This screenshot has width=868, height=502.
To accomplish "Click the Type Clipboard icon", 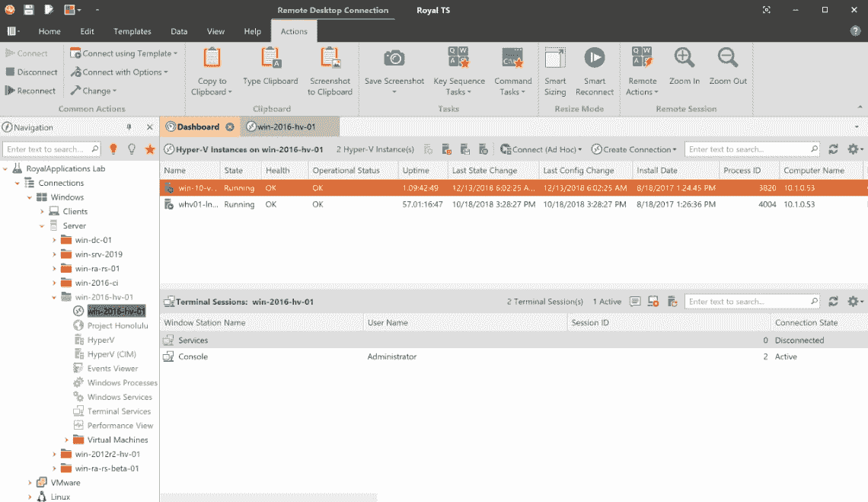I will [x=270, y=59].
